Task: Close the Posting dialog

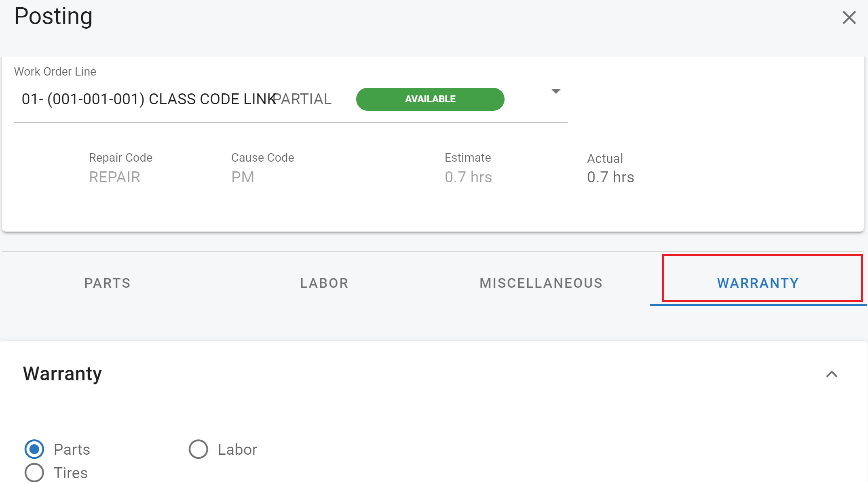Action: coord(849,18)
